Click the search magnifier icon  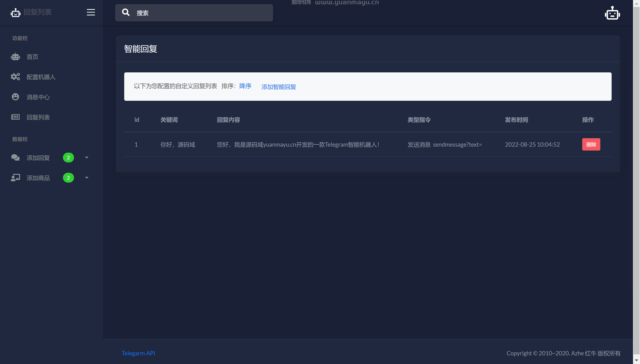point(126,12)
